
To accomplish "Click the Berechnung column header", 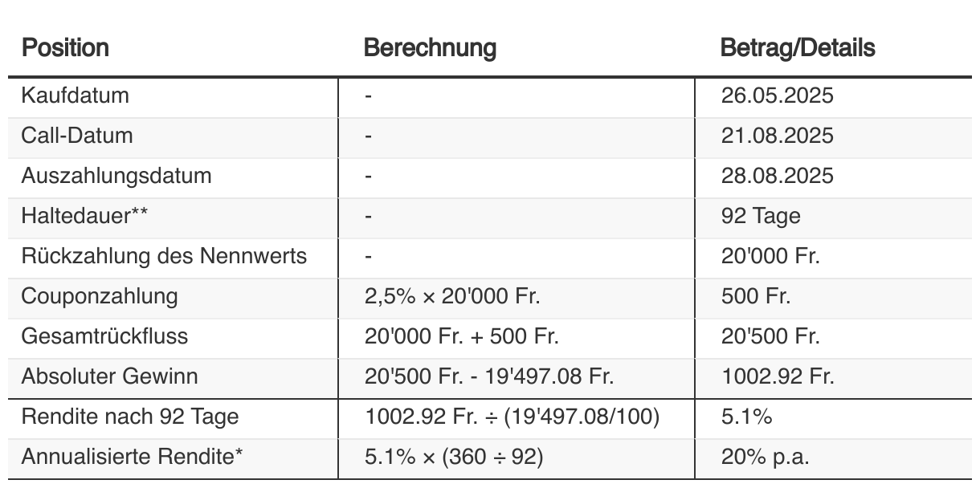I will (430, 48).
